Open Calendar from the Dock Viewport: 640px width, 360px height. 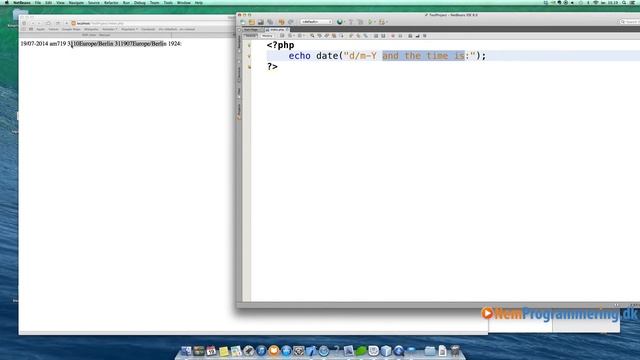(x=211, y=351)
